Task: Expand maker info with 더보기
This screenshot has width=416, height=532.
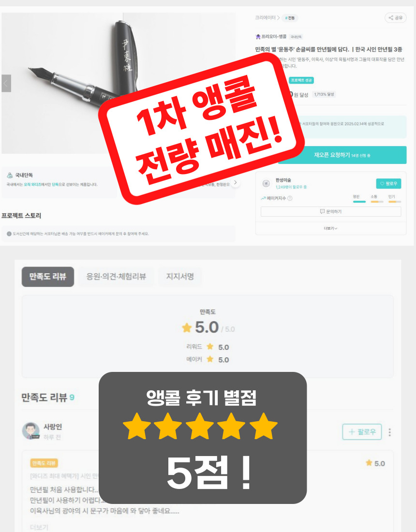Action: tap(330, 228)
